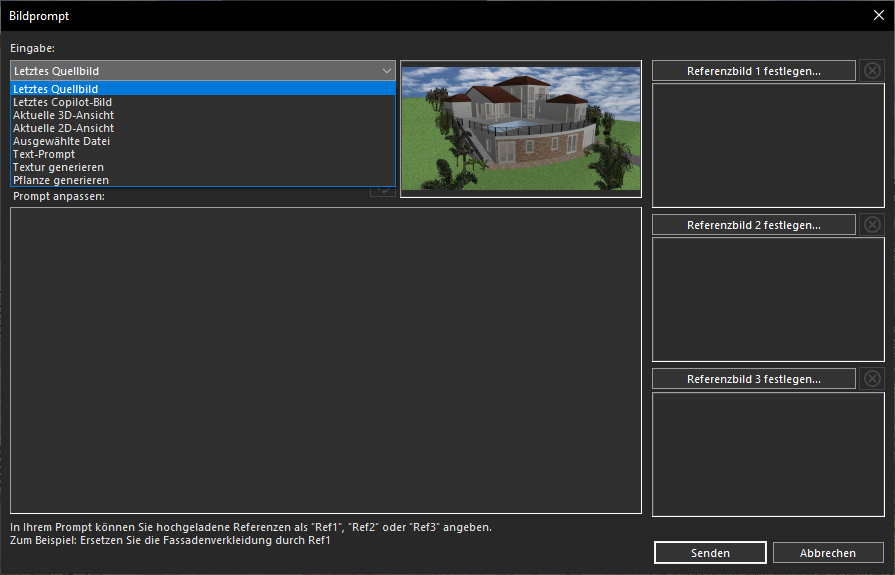The height and width of the screenshot is (575, 895).
Task: Click the house source image preview
Action: pos(521,129)
